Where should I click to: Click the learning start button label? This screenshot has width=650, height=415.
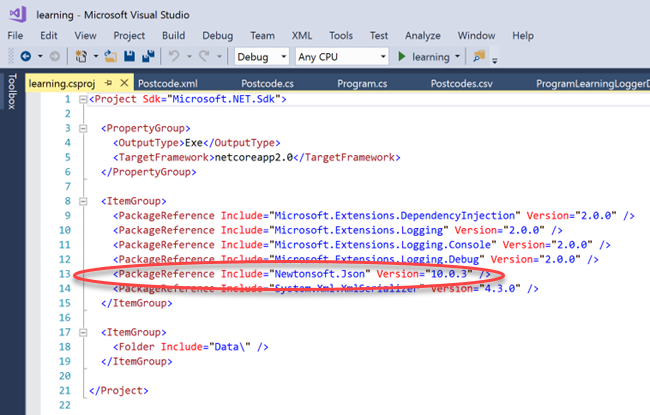click(x=431, y=57)
